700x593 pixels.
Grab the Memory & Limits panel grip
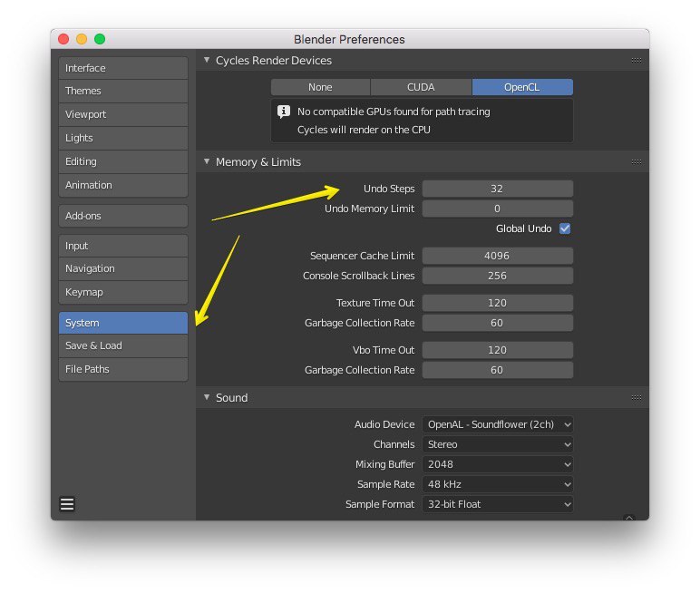point(637,161)
